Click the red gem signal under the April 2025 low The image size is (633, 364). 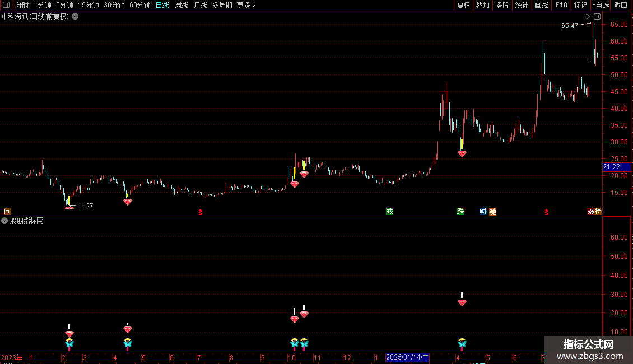(462, 153)
